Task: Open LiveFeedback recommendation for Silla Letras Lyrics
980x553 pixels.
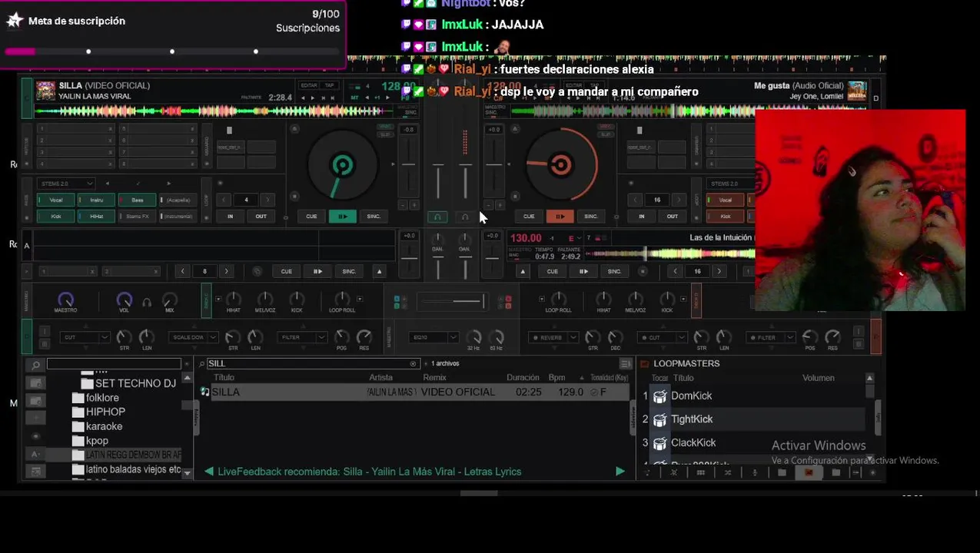Action: (x=369, y=472)
